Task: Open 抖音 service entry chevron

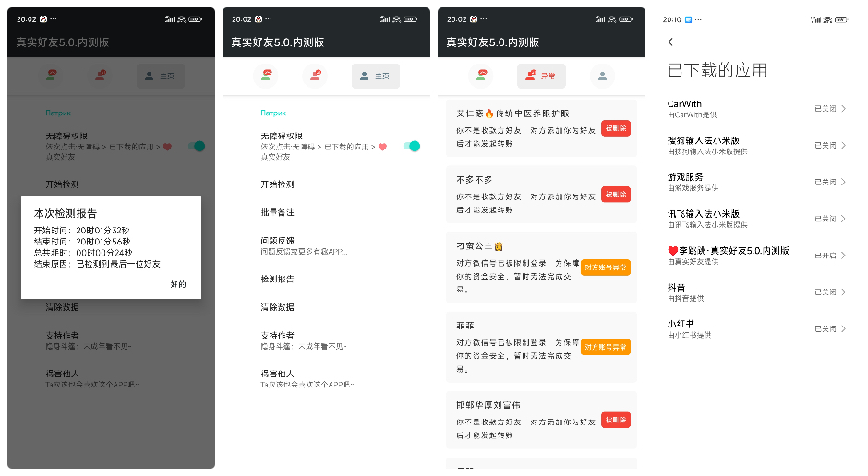Action: 843,292
